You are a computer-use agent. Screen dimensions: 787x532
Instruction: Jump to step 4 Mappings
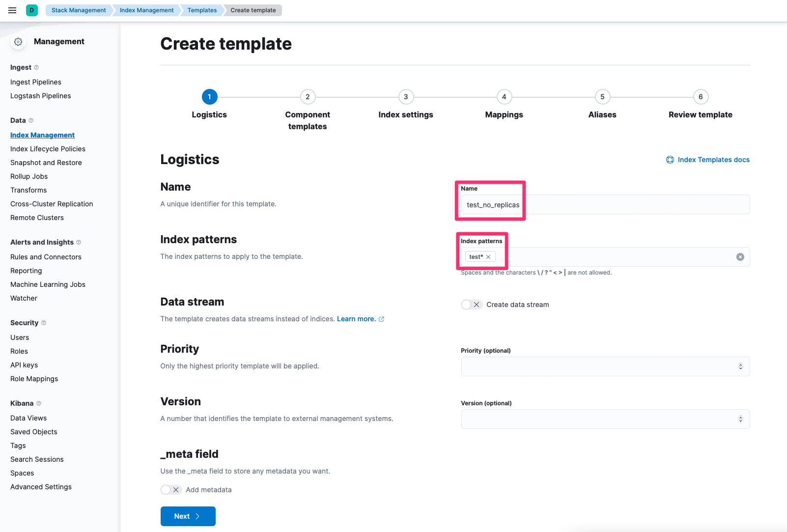point(504,97)
